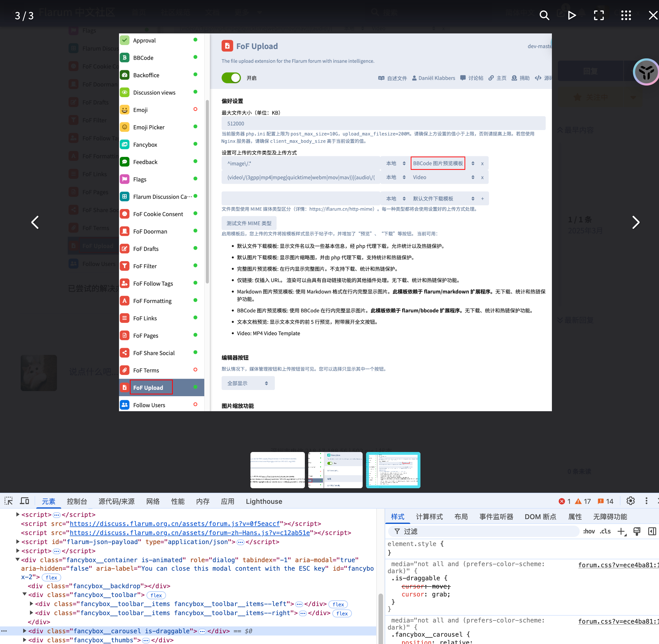Click the paintbrush rendering emulation icon
Viewport: 659px width, 644px height.
637,531
